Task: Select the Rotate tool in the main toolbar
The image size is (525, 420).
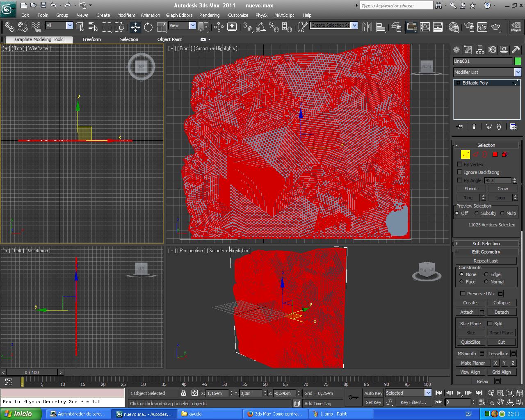Action: pyautogui.click(x=148, y=27)
